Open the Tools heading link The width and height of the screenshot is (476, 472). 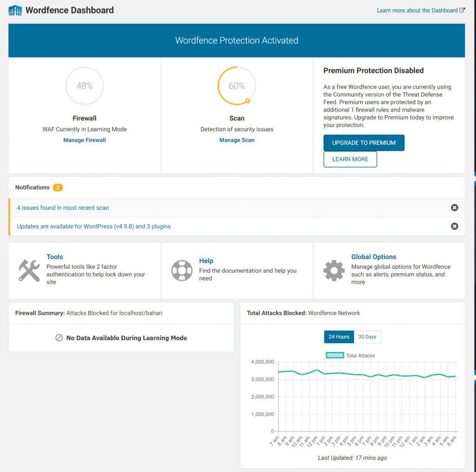point(55,257)
